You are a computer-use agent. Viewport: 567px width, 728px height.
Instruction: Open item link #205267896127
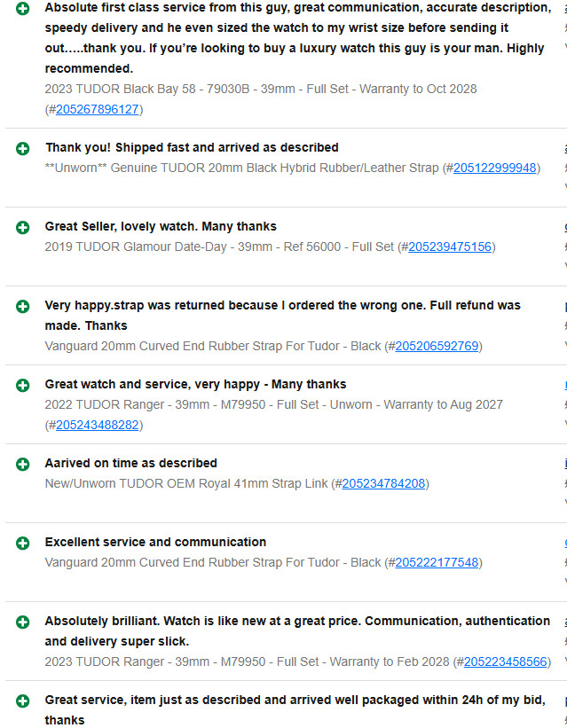pos(97,109)
